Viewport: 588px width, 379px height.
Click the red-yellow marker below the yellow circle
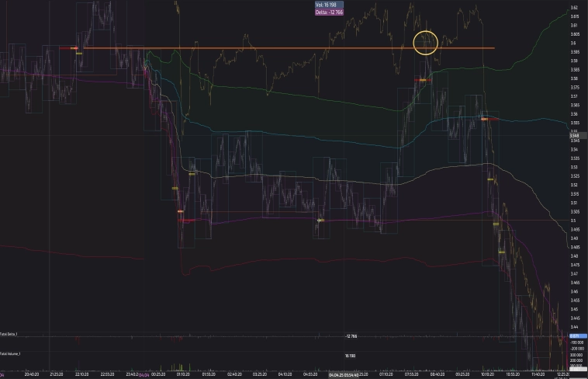click(424, 80)
